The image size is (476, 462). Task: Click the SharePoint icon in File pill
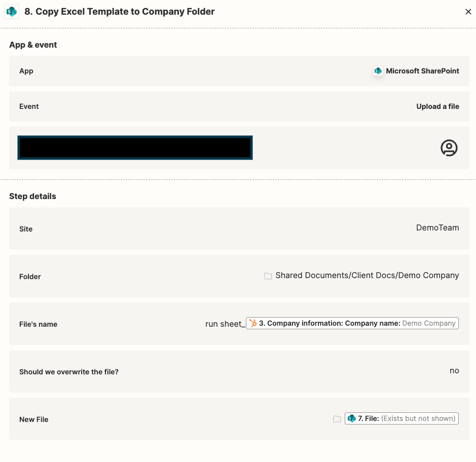[351, 418]
